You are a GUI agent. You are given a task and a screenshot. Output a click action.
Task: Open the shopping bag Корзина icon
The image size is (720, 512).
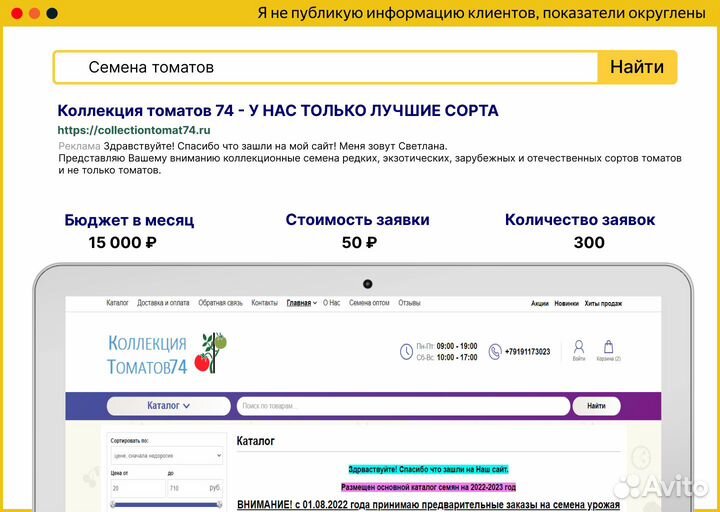[608, 350]
